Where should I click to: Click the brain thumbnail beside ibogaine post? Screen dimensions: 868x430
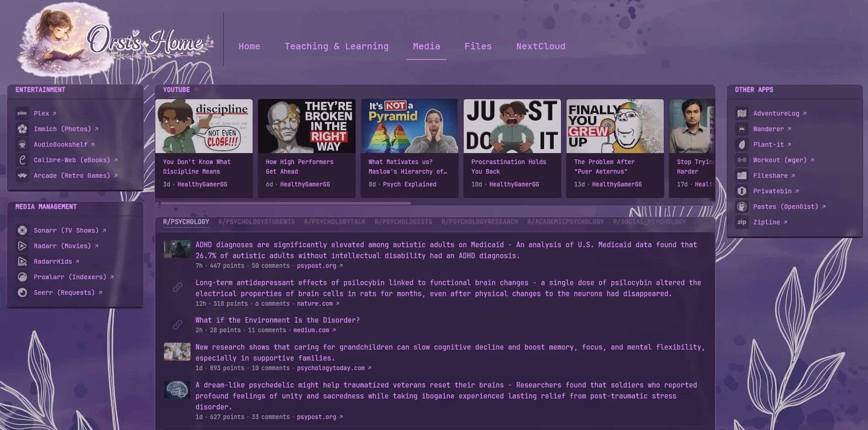pyautogui.click(x=177, y=390)
